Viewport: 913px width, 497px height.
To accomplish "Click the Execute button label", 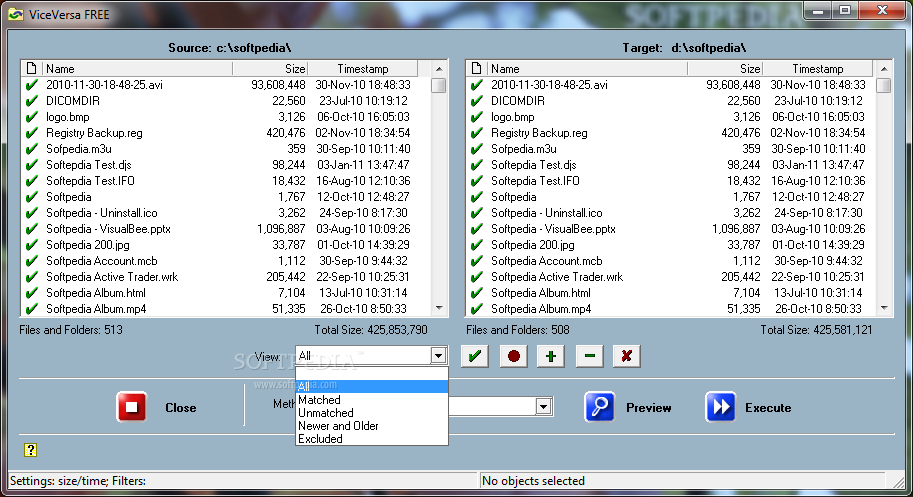I will (x=768, y=407).
